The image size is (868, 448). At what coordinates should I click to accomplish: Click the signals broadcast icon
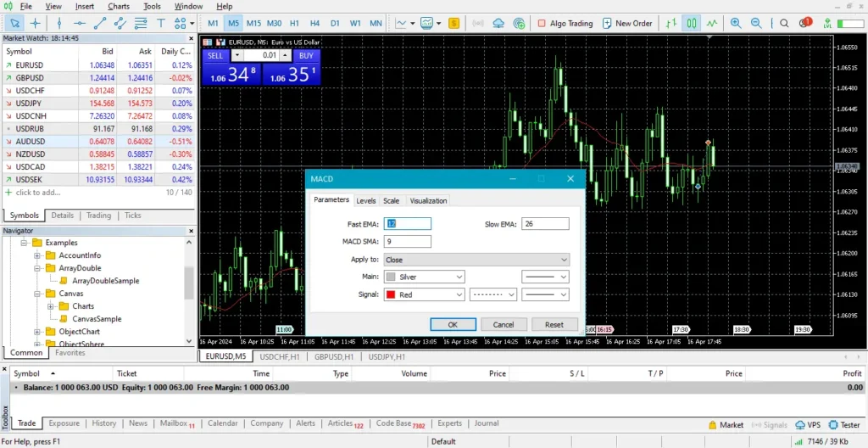[x=477, y=23]
